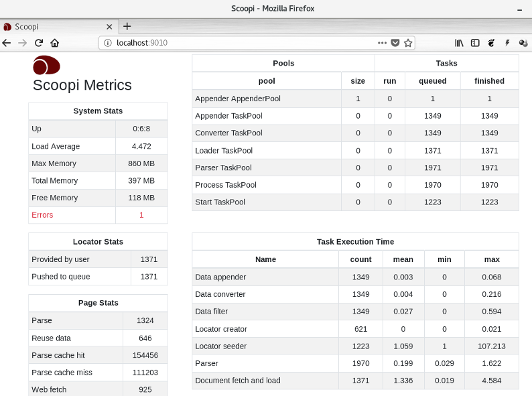
Task: Click the Data filter mean value 0.027
Action: coord(403,312)
